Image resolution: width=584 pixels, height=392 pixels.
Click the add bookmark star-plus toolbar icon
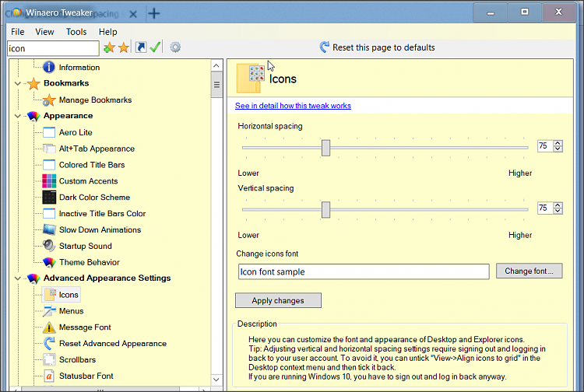tap(109, 47)
